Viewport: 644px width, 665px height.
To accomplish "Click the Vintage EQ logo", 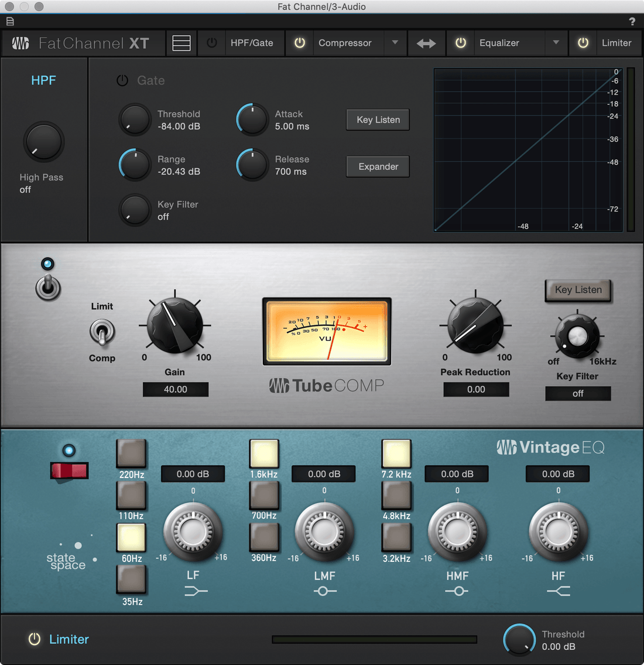I will click(x=550, y=447).
